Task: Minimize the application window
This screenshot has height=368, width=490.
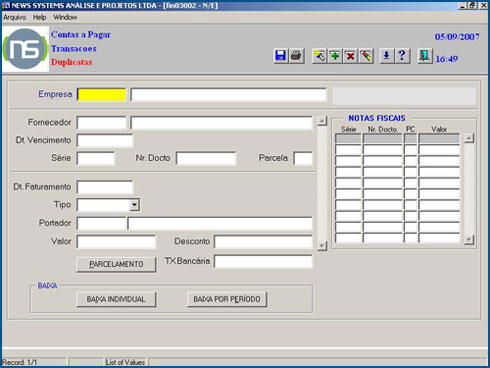Action: point(463,6)
